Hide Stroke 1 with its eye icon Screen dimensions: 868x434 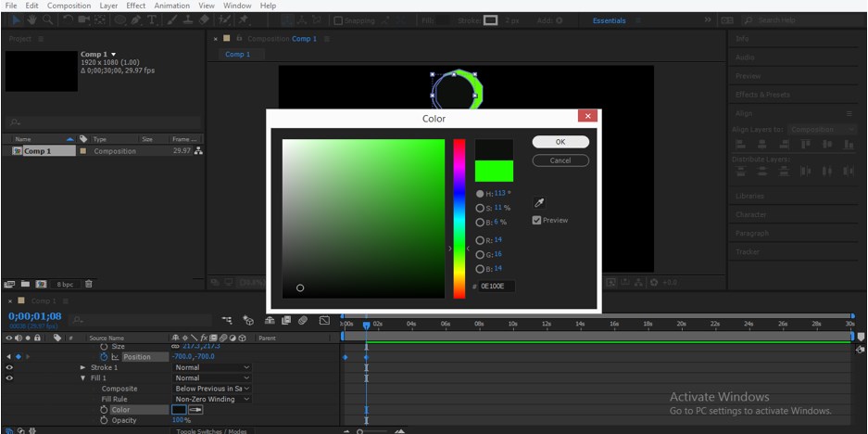tap(9, 367)
